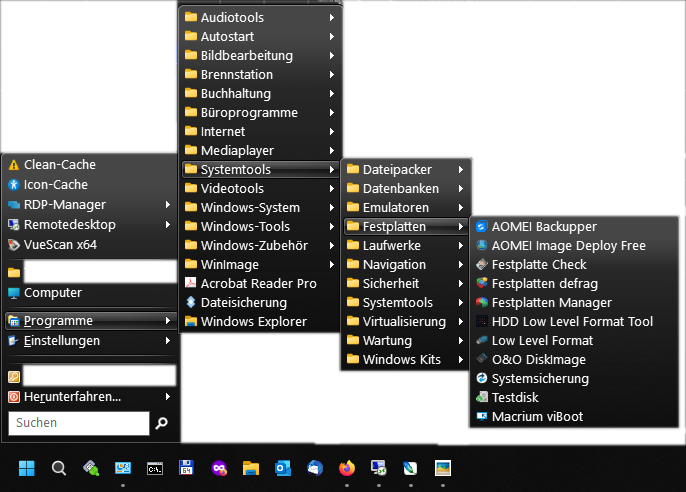This screenshot has width=686, height=492.
Task: Select the Programme menu entry
Action: pos(91,321)
